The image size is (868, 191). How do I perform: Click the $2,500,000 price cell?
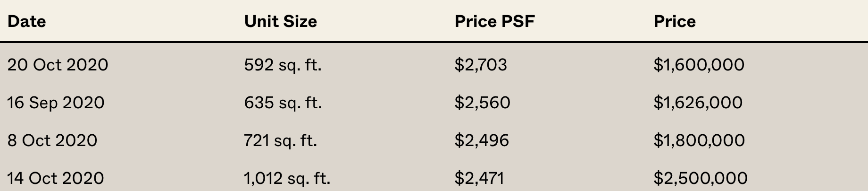pos(700,178)
